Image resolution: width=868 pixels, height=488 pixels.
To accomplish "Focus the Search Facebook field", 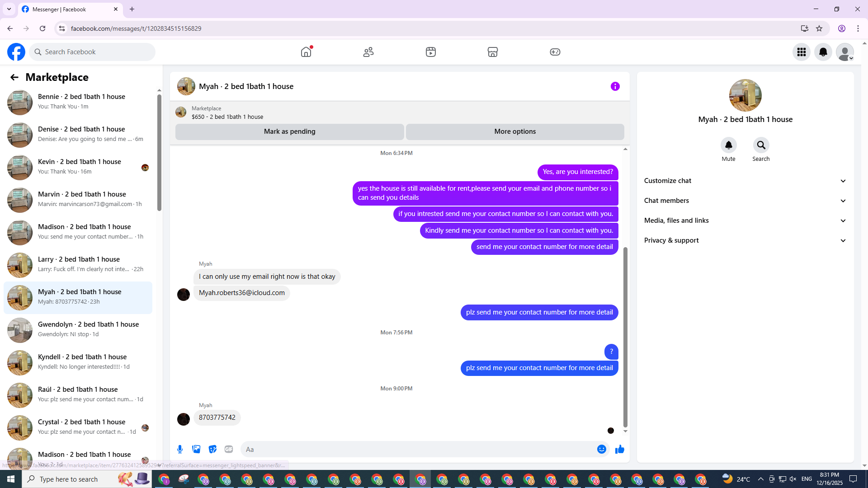I will tap(92, 52).
